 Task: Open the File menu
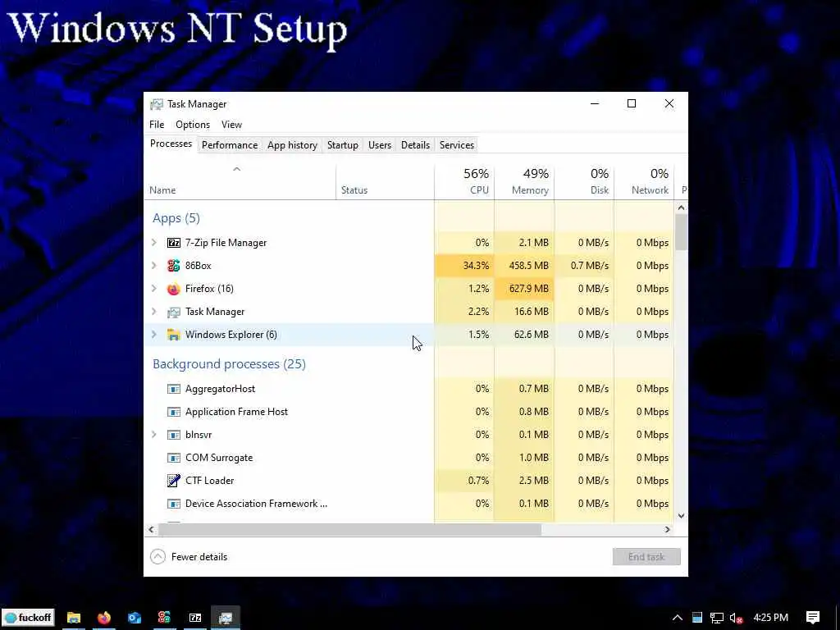pyautogui.click(x=157, y=125)
